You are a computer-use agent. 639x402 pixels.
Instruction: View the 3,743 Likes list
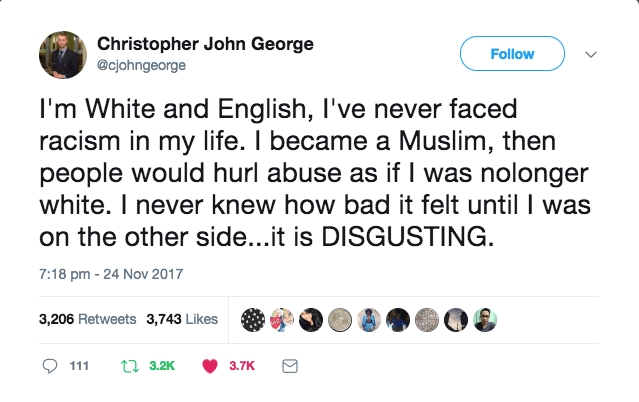pos(182,320)
